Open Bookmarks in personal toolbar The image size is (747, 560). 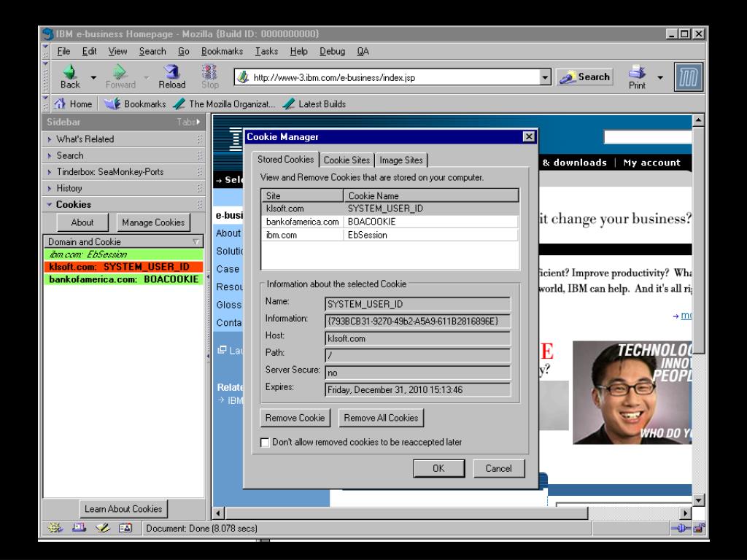pos(135,104)
